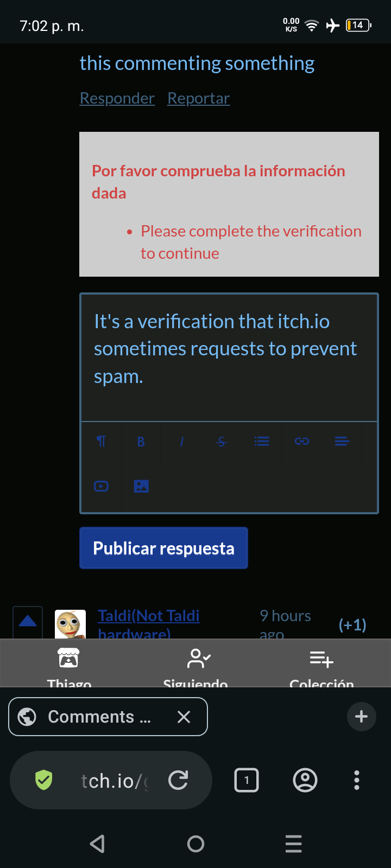Reload the page in address bar

coord(178,780)
